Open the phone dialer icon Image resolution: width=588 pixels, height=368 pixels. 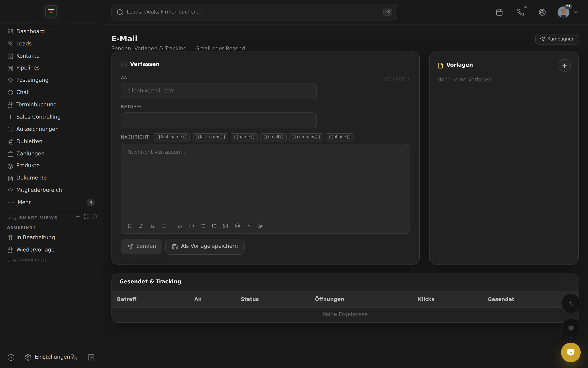pos(520,12)
